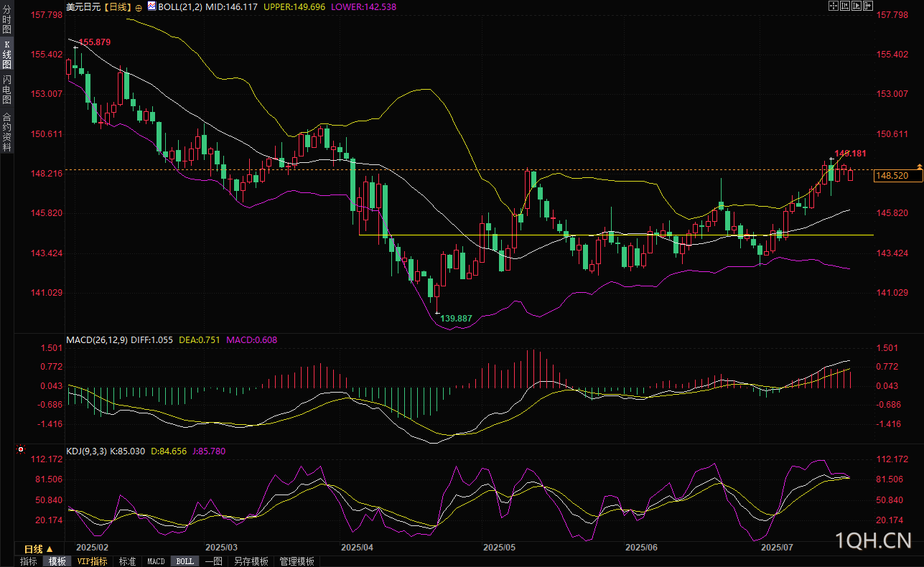Open the 【日线】 period label in chart title
The height and width of the screenshot is (567, 924).
pyautogui.click(x=116, y=6)
